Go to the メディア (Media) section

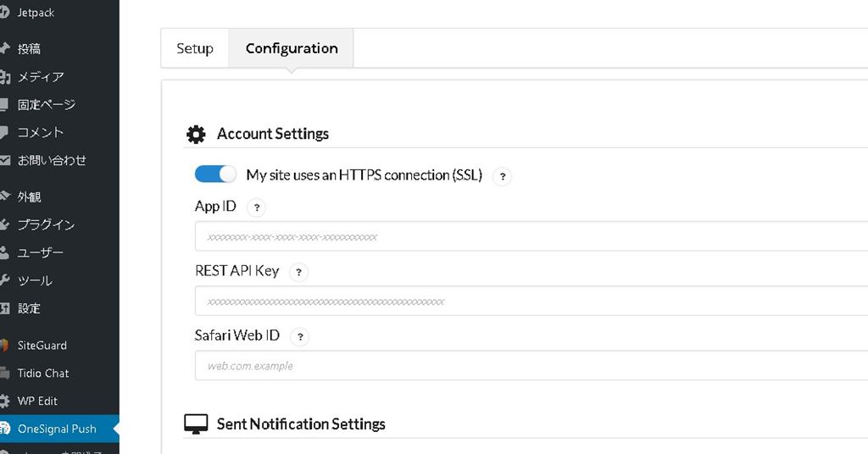click(x=41, y=76)
